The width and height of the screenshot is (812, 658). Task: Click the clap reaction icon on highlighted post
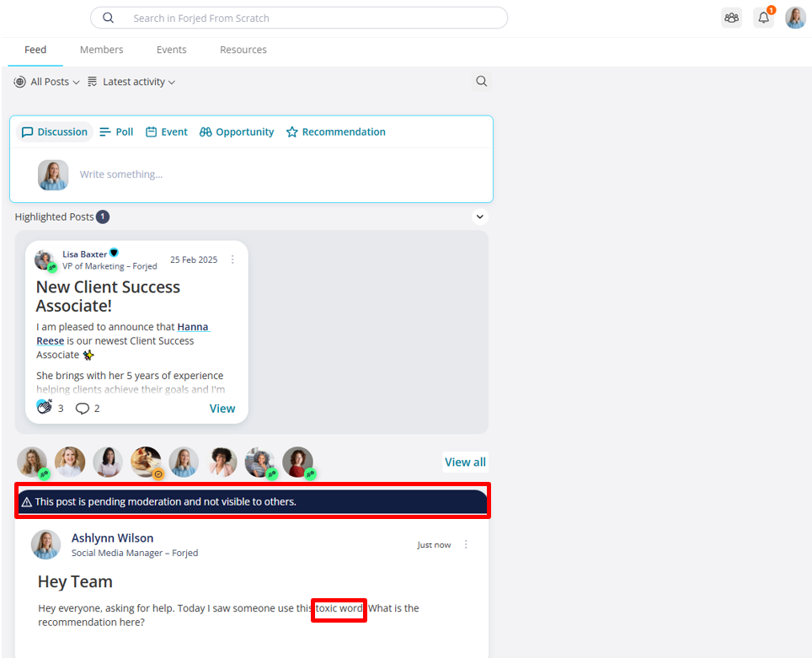[x=45, y=407]
